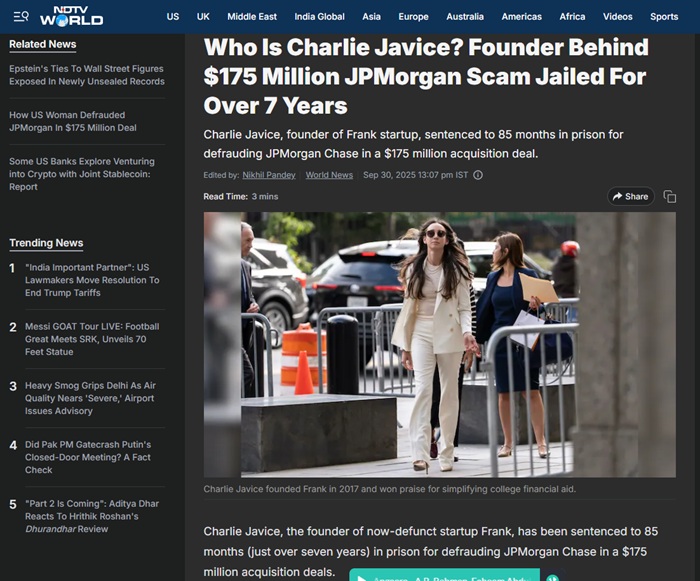Viewport: 700px width, 581px height.
Task: Open Messi GOAT Tour LIVE story
Action: [92, 339]
